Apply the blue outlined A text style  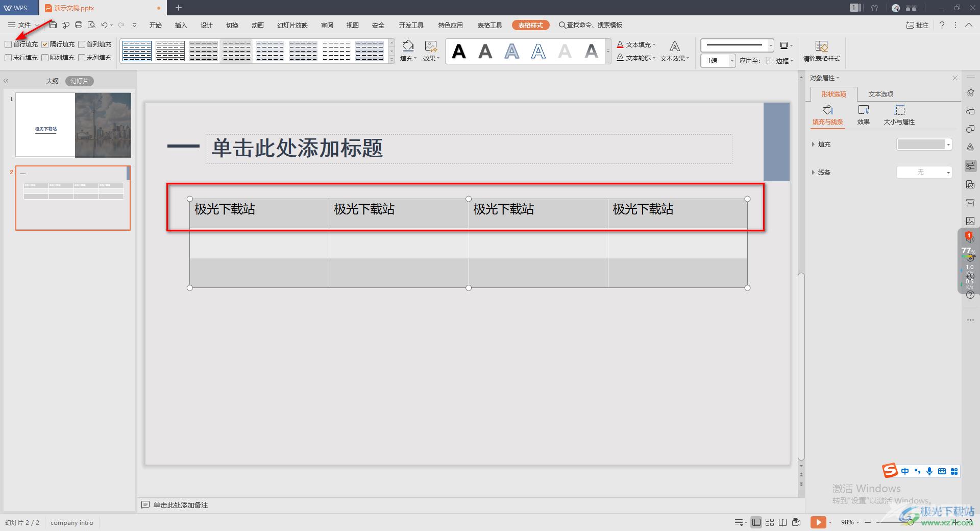[x=538, y=51]
